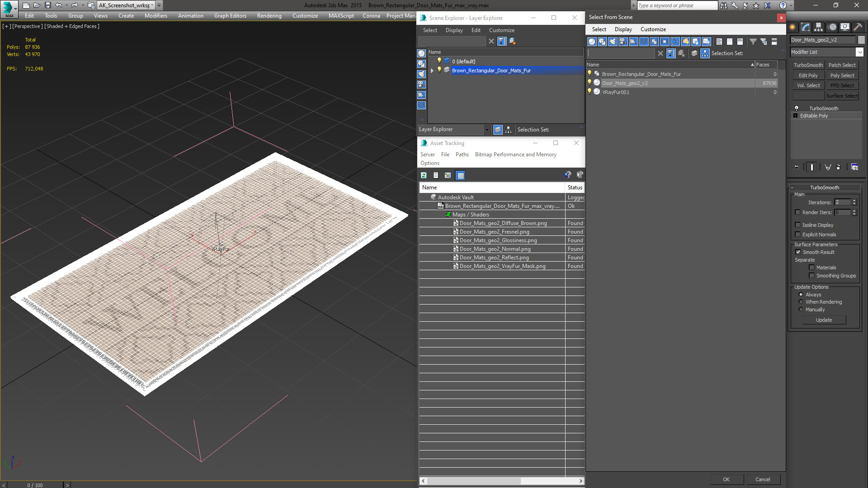Collapse the TurboSmooth rollout header
This screenshot has height=488, width=868.
tap(825, 188)
